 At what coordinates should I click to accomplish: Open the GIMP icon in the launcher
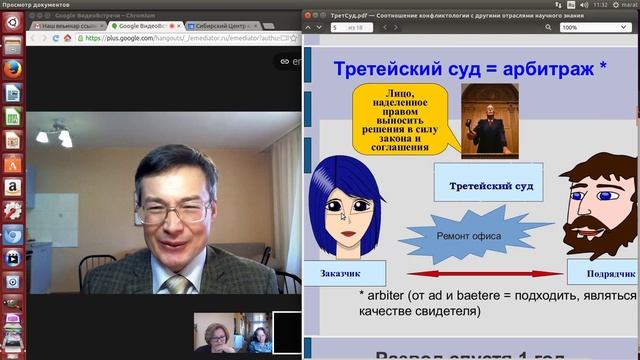click(x=13, y=302)
